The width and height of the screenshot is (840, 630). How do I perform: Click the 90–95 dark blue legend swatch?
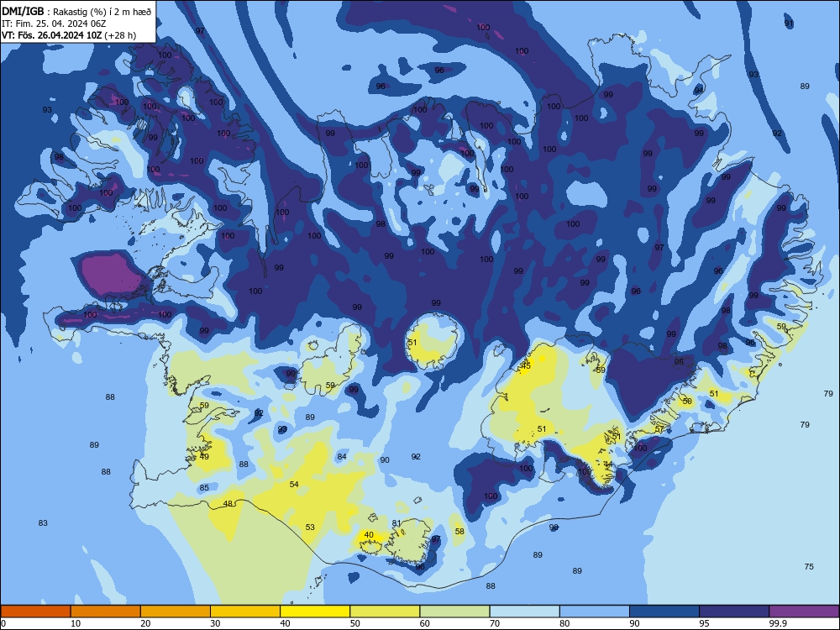[664, 612]
